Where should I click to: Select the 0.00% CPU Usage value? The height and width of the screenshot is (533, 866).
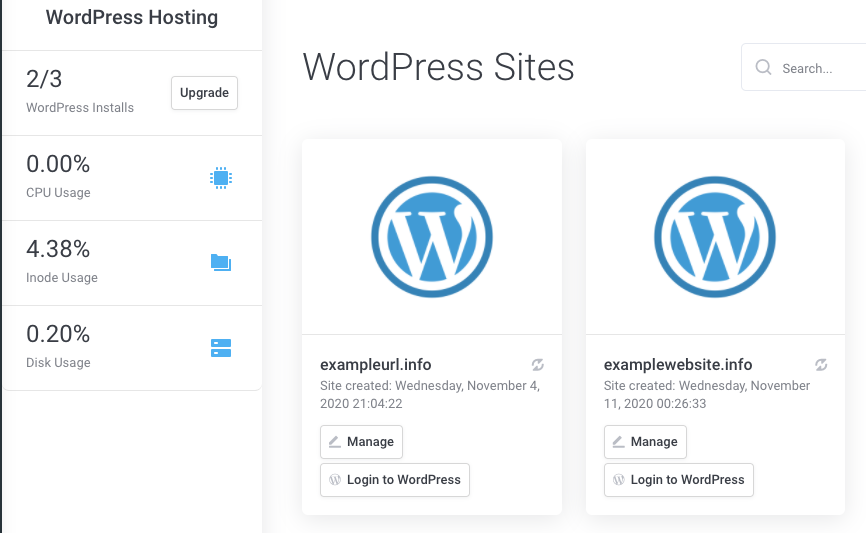click(58, 164)
